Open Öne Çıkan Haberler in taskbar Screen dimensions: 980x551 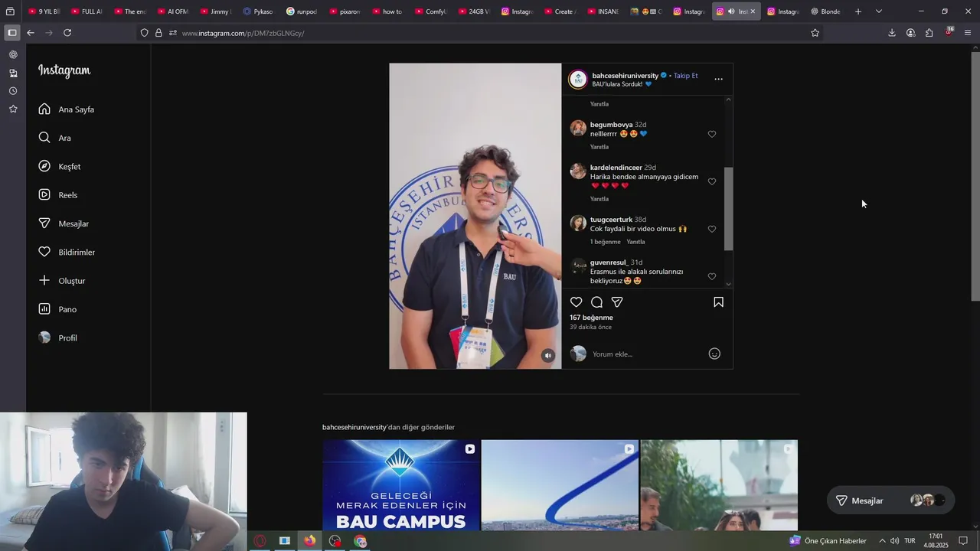[828, 541]
